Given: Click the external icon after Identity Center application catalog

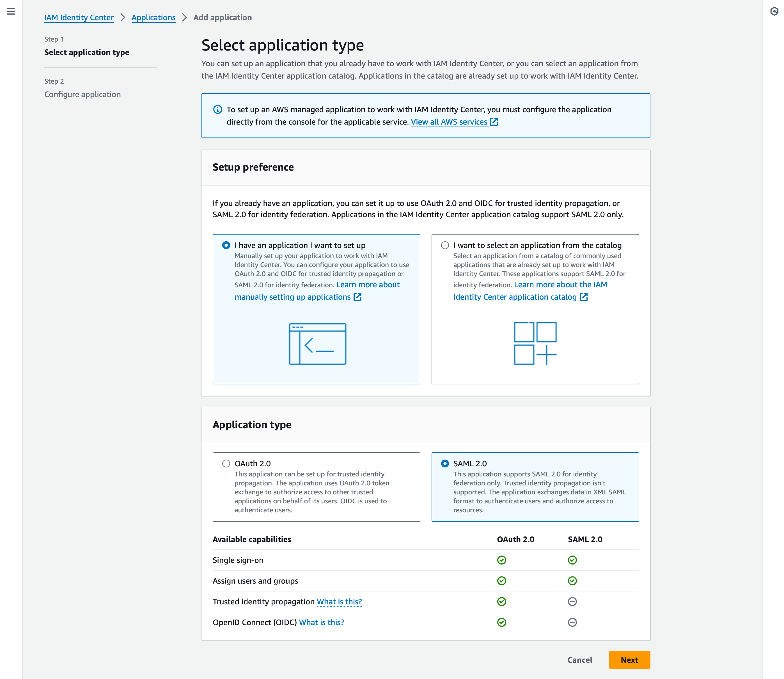Looking at the screenshot, I should 584,297.
